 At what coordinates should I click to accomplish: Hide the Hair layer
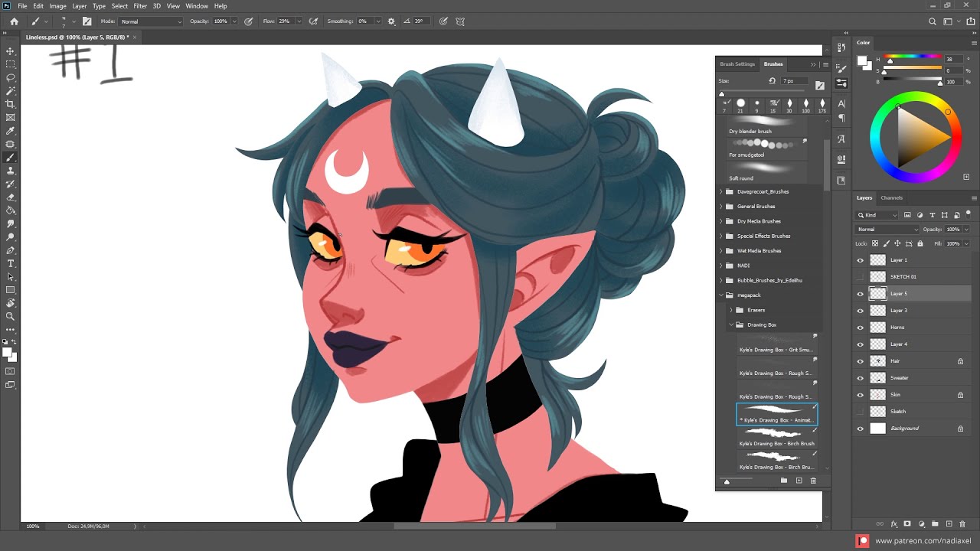pyautogui.click(x=860, y=361)
